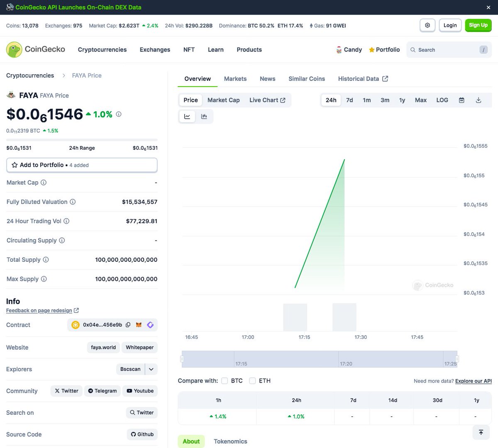Click the Market Cap info icon
This screenshot has width=498, height=448.
(44, 183)
